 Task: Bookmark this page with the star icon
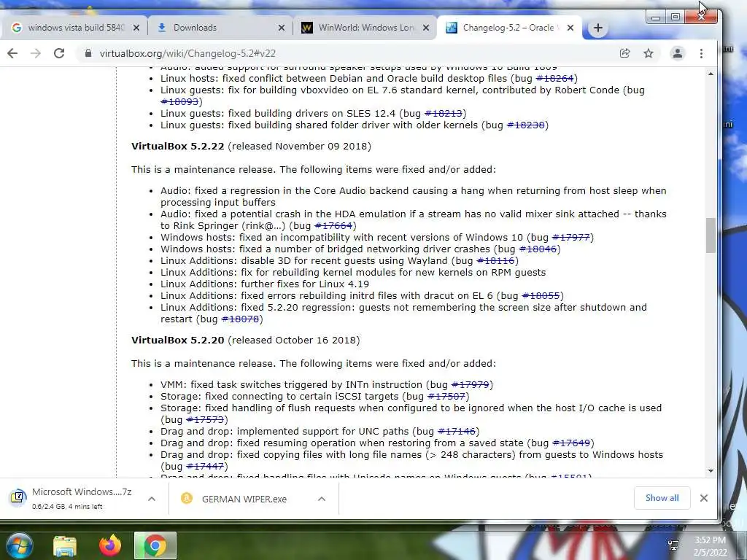pyautogui.click(x=649, y=53)
